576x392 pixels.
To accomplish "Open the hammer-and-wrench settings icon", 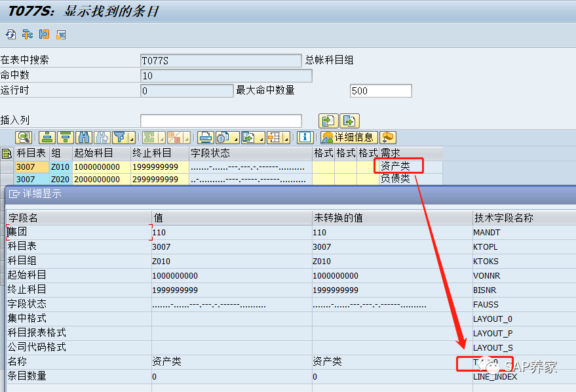I will [27, 35].
